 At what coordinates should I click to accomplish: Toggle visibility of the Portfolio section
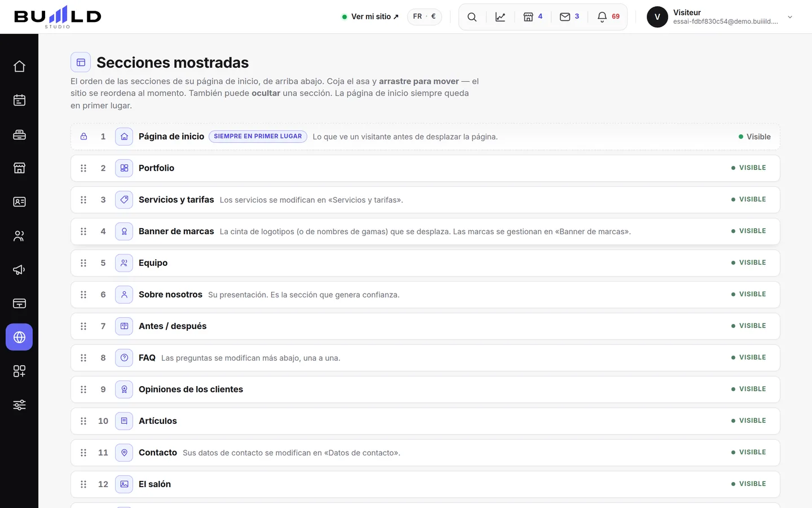pyautogui.click(x=749, y=168)
